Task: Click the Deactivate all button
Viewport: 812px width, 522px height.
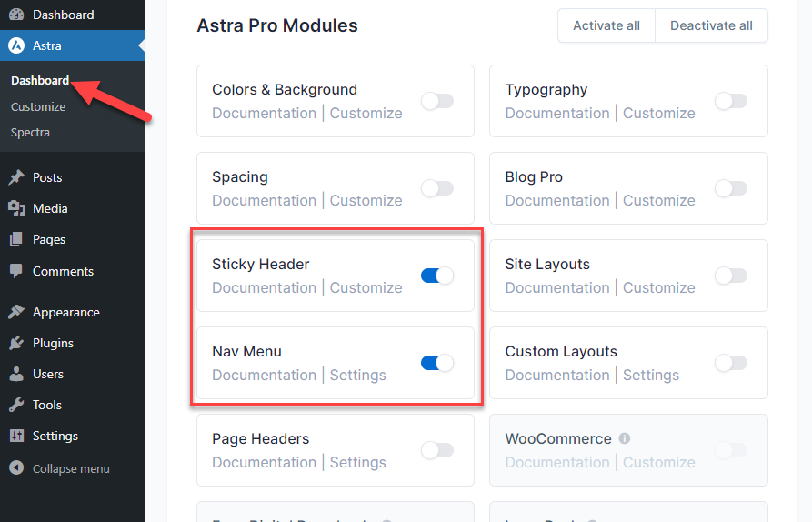Action: [x=712, y=25]
